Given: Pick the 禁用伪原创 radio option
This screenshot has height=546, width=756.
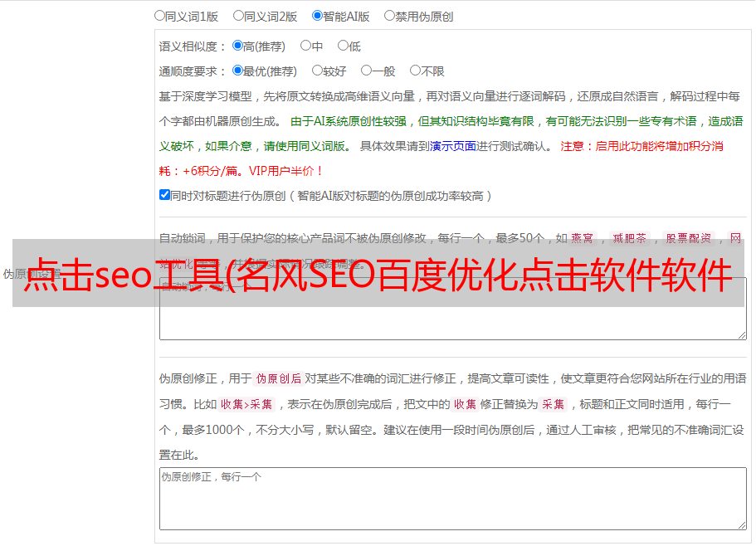Looking at the screenshot, I should tap(389, 16).
